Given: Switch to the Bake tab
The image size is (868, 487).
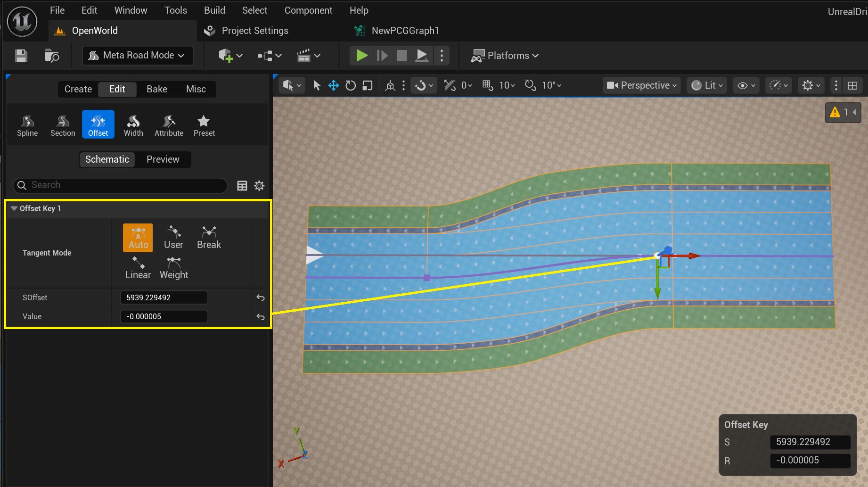Looking at the screenshot, I should [157, 89].
